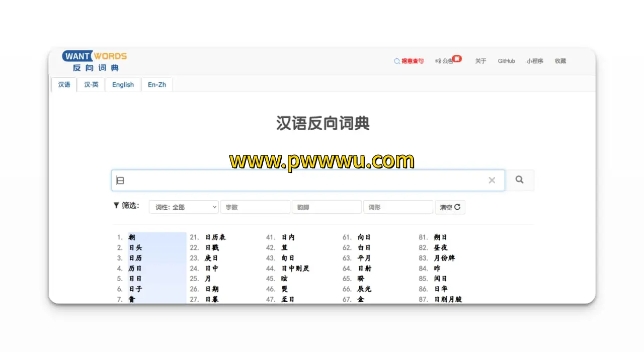This screenshot has height=352, width=644.
Task: Switch to the English tab
Action: point(123,84)
